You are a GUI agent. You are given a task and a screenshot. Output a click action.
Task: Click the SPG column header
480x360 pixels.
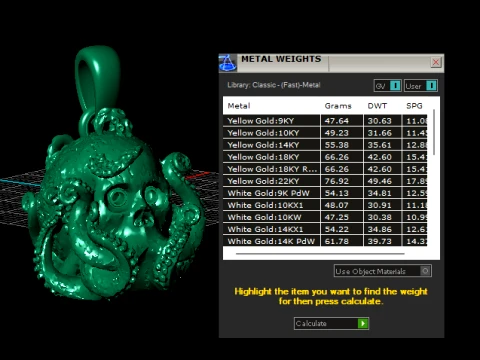coord(414,106)
